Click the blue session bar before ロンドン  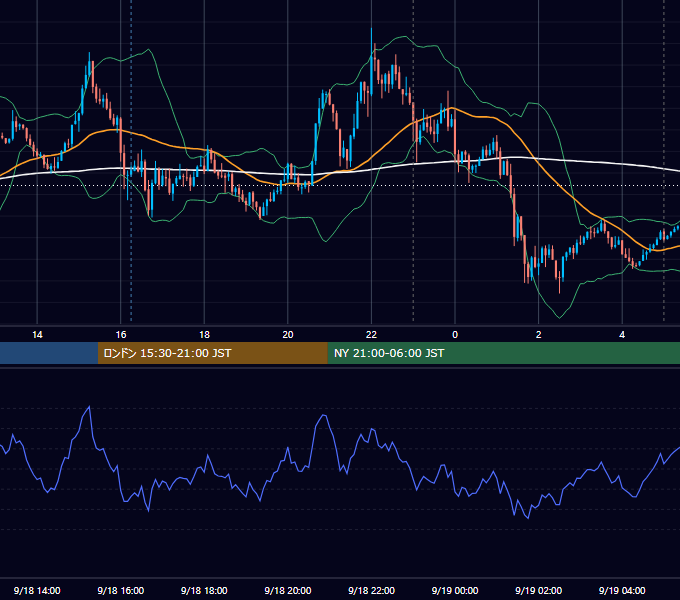(x=49, y=353)
